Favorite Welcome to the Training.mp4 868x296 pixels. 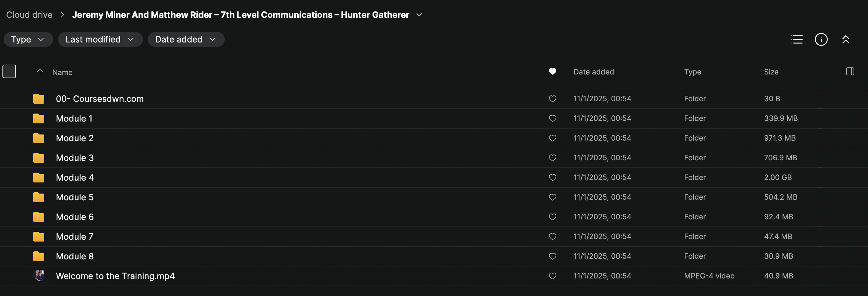[552, 276]
